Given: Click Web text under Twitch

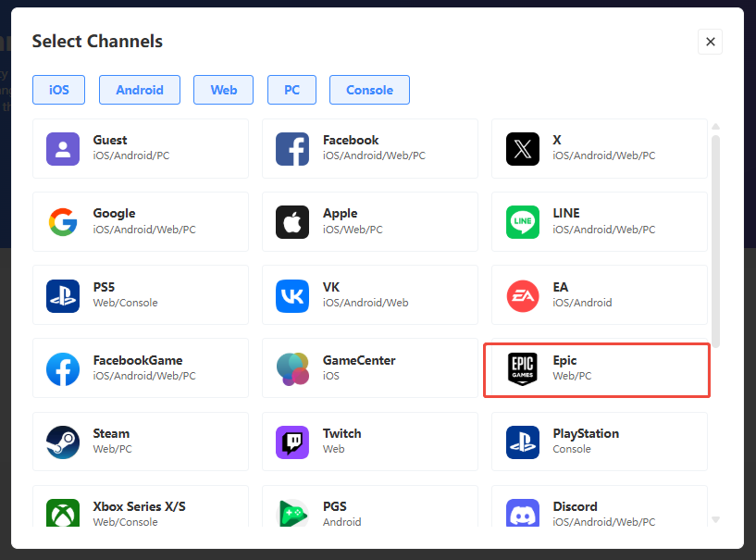Looking at the screenshot, I should [334, 449].
